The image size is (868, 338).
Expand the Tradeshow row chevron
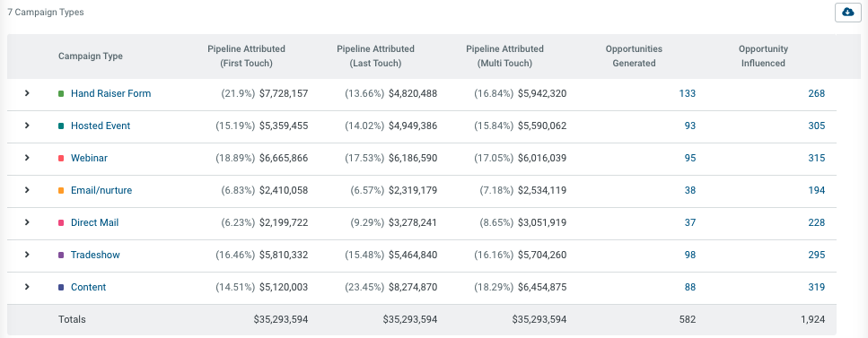tap(27, 255)
